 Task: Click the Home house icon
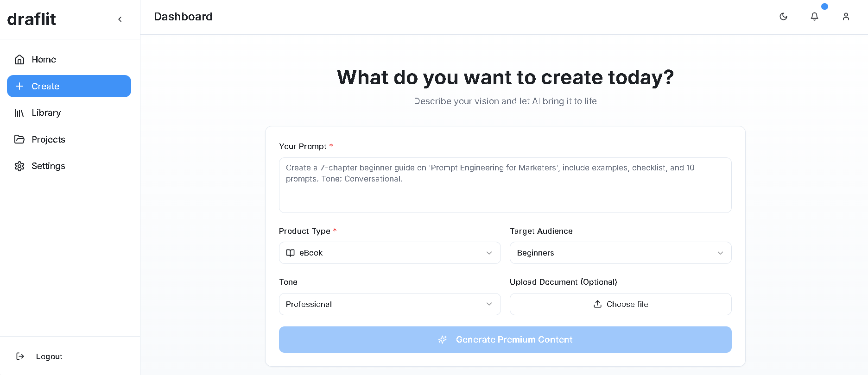pyautogui.click(x=19, y=59)
